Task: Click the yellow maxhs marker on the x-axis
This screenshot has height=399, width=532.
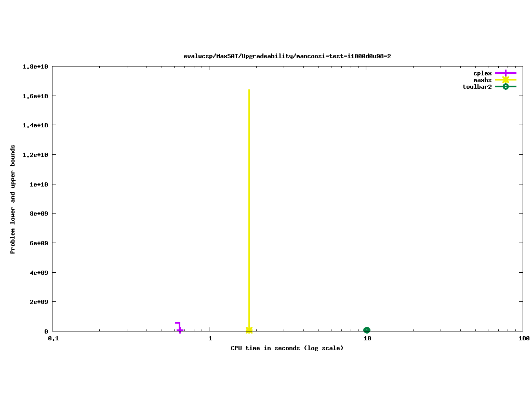Action: coord(249,330)
